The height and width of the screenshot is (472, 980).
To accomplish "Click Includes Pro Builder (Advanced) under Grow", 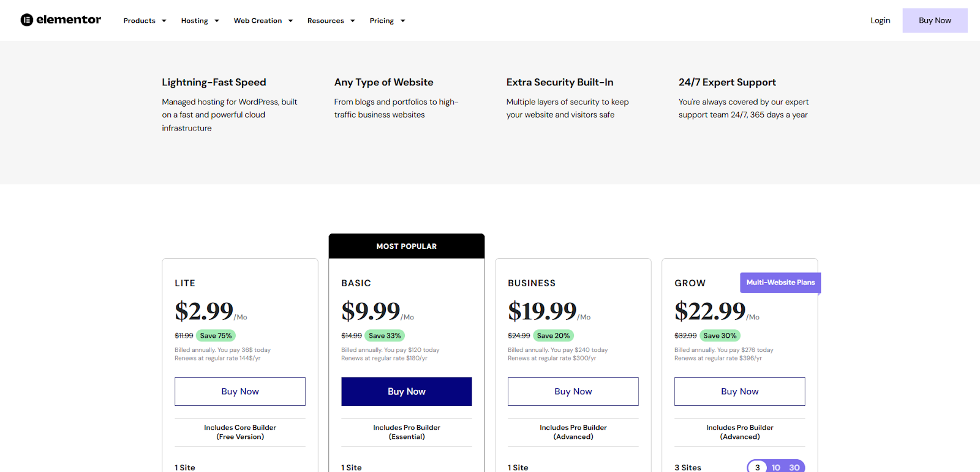I will 740,432.
